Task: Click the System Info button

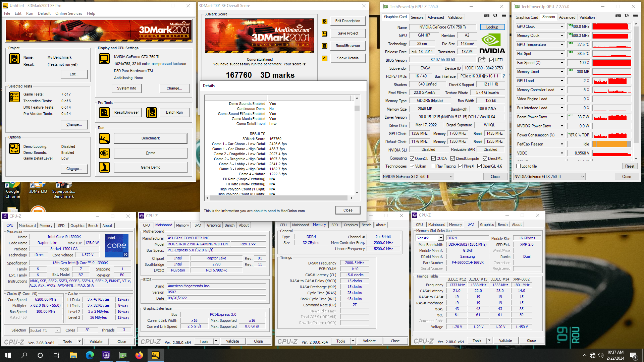Action: 126,88
